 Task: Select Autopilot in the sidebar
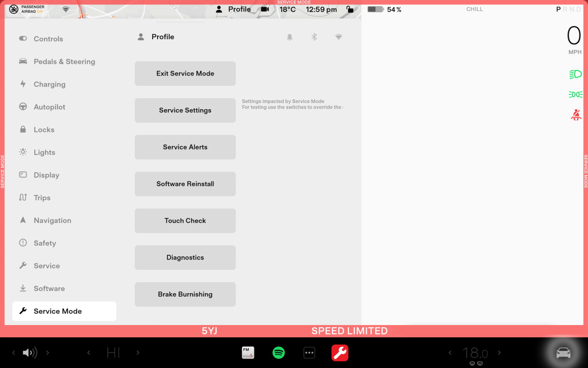(x=49, y=107)
